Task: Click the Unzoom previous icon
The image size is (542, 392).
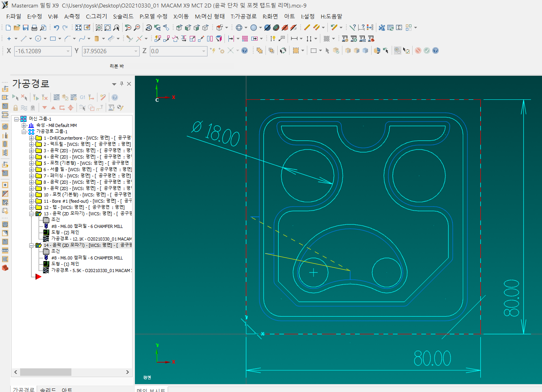Action: (128, 28)
